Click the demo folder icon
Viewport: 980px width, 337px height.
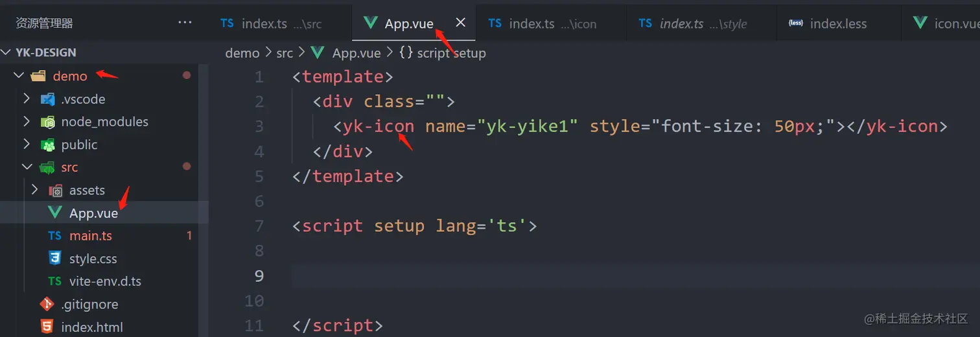(39, 76)
